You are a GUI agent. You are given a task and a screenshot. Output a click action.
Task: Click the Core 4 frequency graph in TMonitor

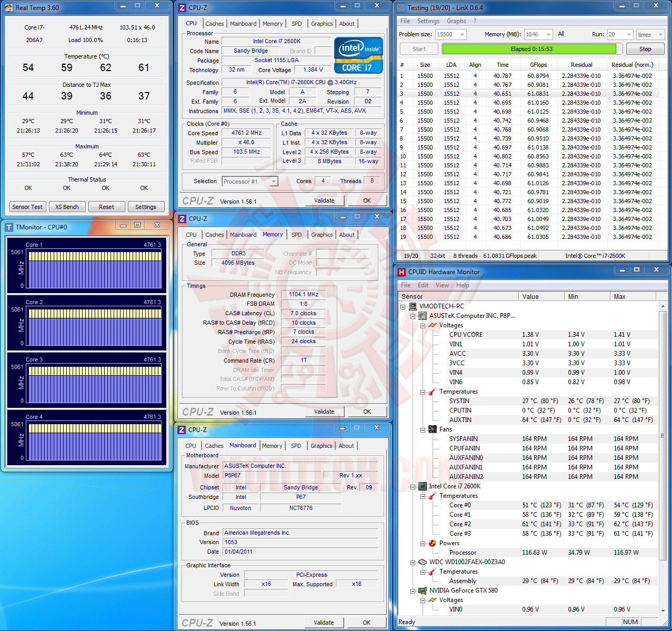86,437
